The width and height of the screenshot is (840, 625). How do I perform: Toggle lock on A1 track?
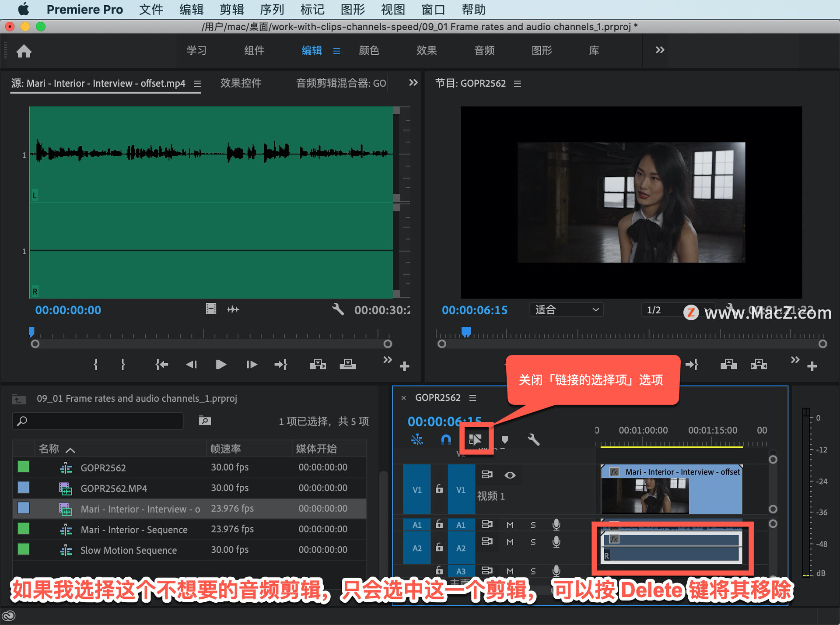439,524
